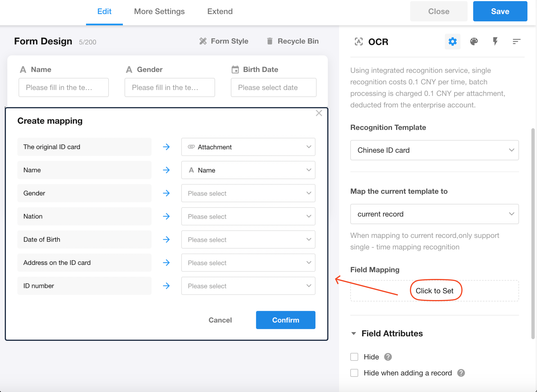Click the Confirm button in mapping dialog
Screen dimensions: 537x392
tap(285, 320)
